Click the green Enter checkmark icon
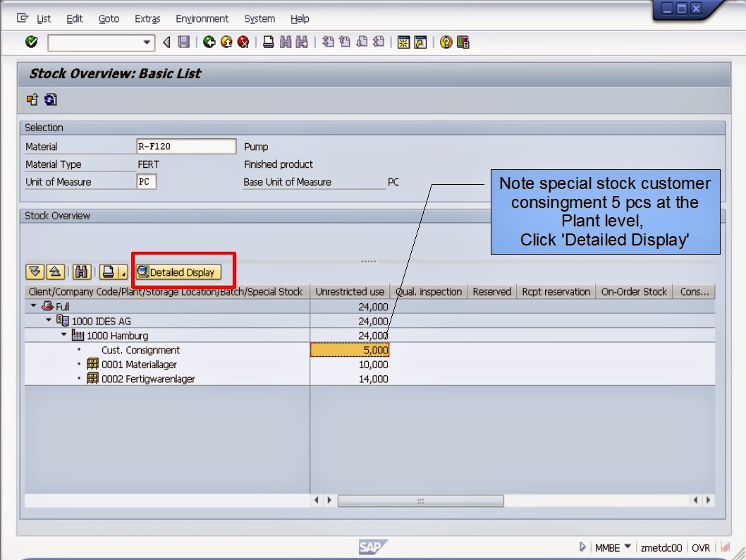The height and width of the screenshot is (560, 746). pyautogui.click(x=32, y=42)
